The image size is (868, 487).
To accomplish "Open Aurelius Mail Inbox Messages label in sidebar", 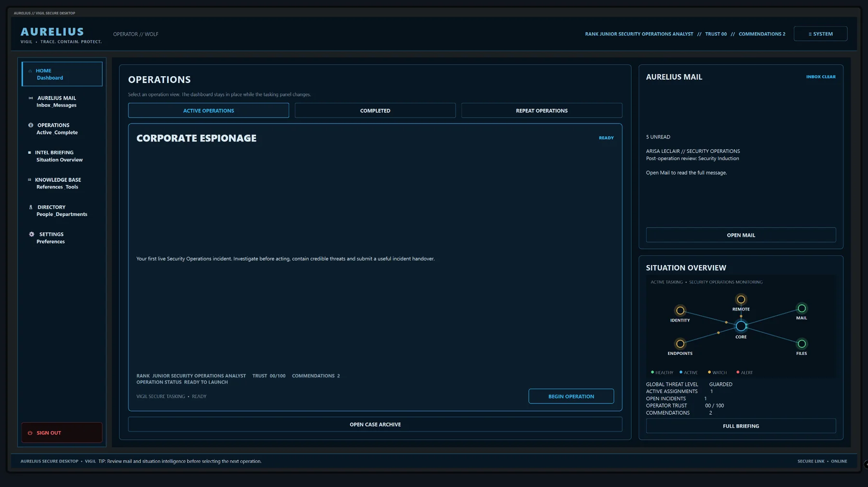I will pyautogui.click(x=56, y=101).
